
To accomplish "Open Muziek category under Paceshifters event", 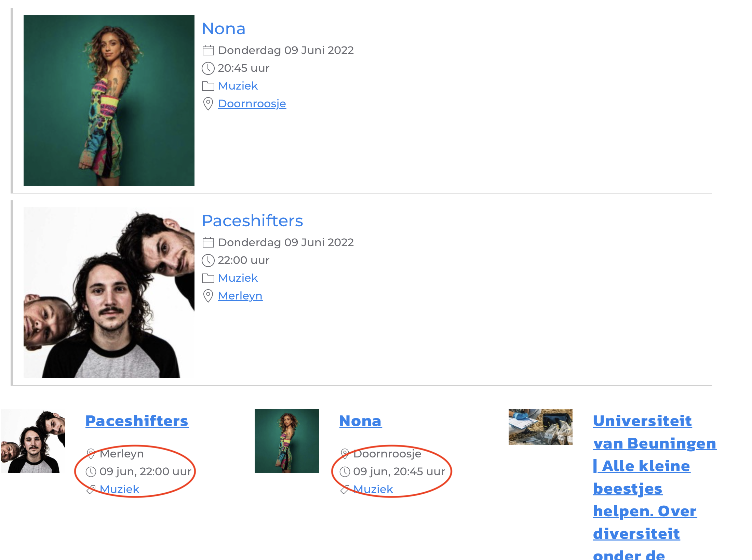I will coord(238,278).
